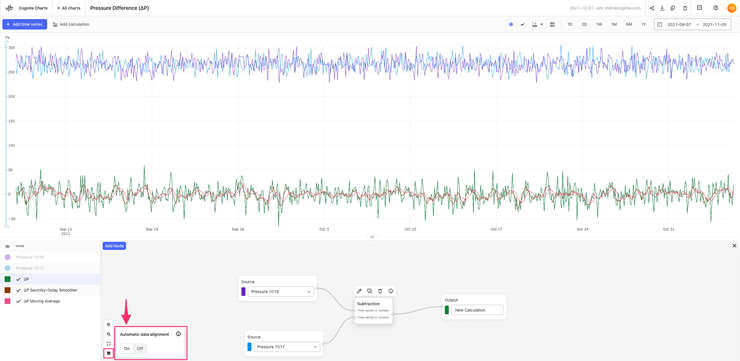Open the Pressure 1019 source dropdown
This screenshot has height=361, width=740.
click(281, 292)
